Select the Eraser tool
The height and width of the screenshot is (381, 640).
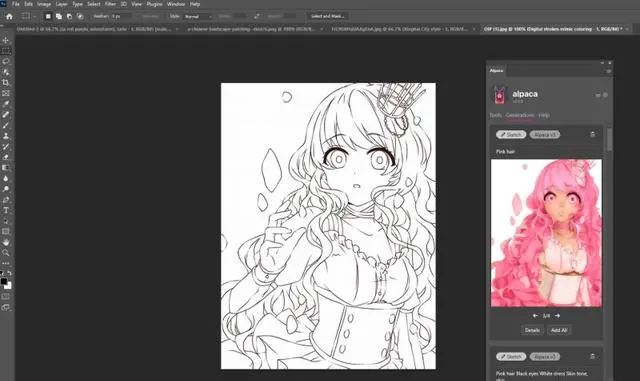6,157
